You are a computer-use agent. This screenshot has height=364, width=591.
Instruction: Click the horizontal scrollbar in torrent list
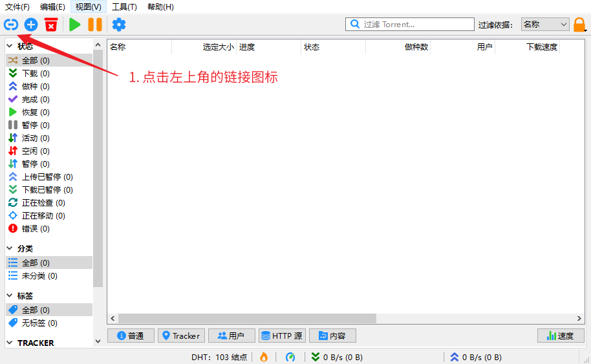point(246,318)
